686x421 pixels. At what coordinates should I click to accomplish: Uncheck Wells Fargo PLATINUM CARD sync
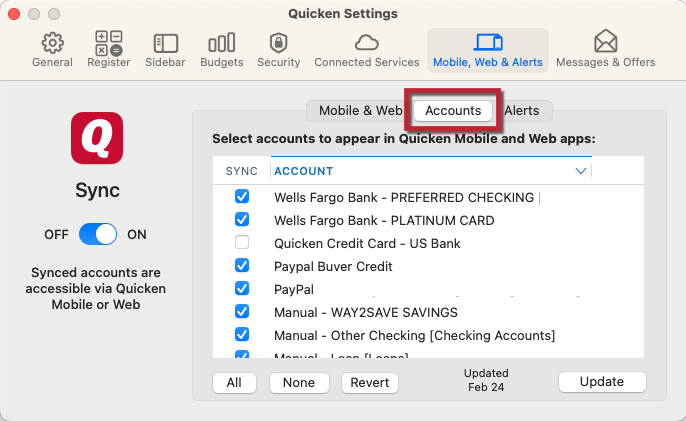(242, 219)
